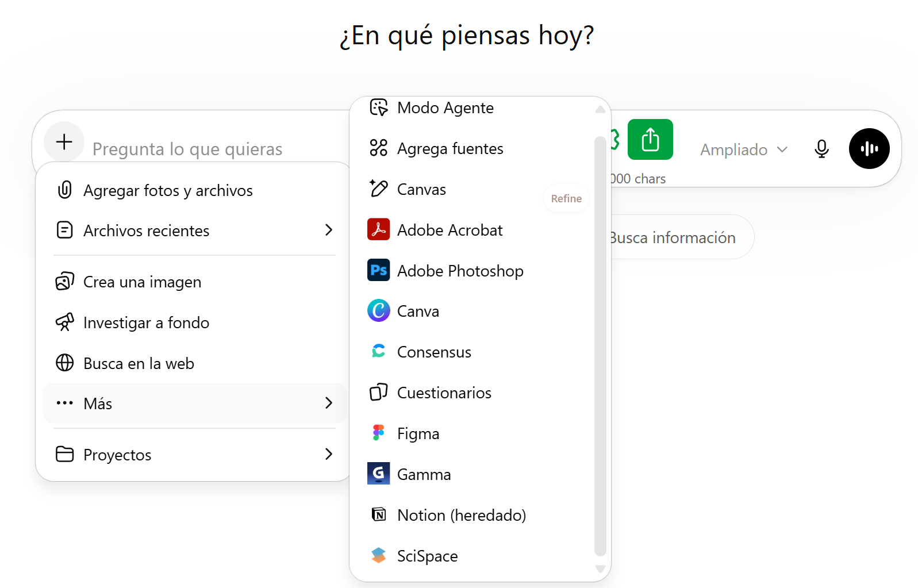
Task: Select the Consensus label
Action: (x=435, y=352)
